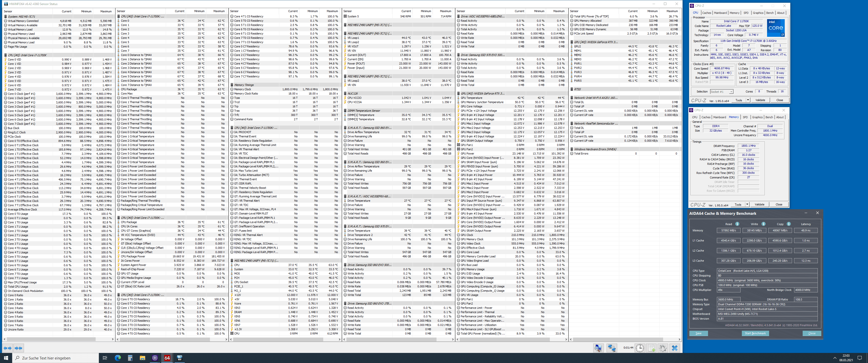Click Save in AIDA64 benchmark window
Image resolution: width=868 pixels, height=363 pixels.
coord(698,333)
